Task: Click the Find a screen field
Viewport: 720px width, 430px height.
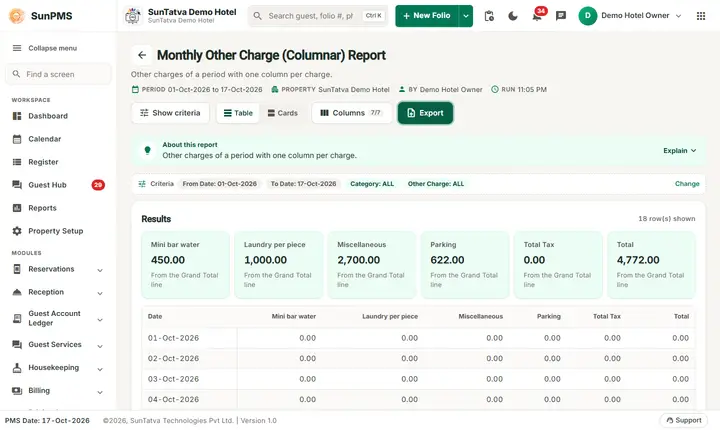Action: [58, 74]
